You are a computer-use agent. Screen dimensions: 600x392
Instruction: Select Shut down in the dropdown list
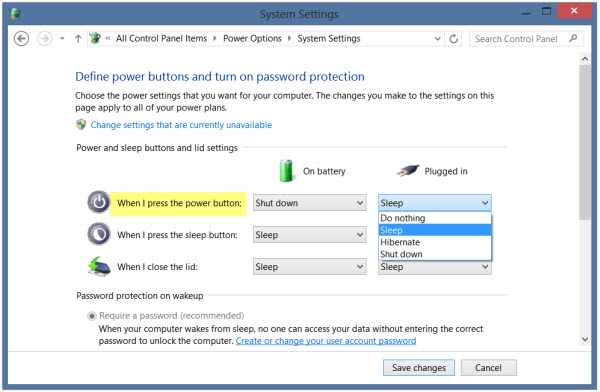pyautogui.click(x=435, y=254)
